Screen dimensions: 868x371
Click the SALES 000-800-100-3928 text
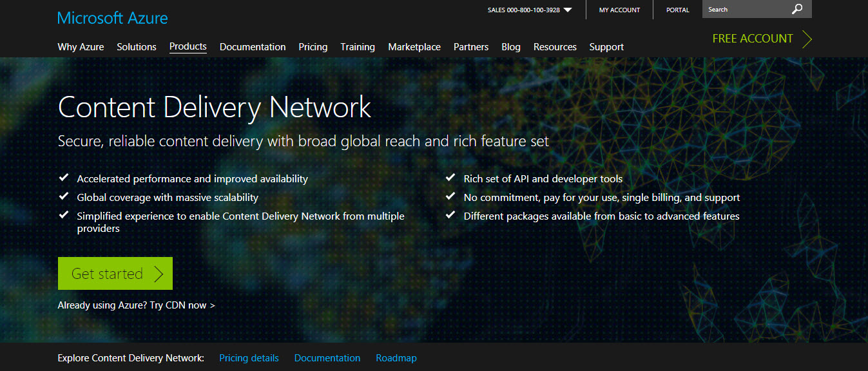tap(524, 10)
